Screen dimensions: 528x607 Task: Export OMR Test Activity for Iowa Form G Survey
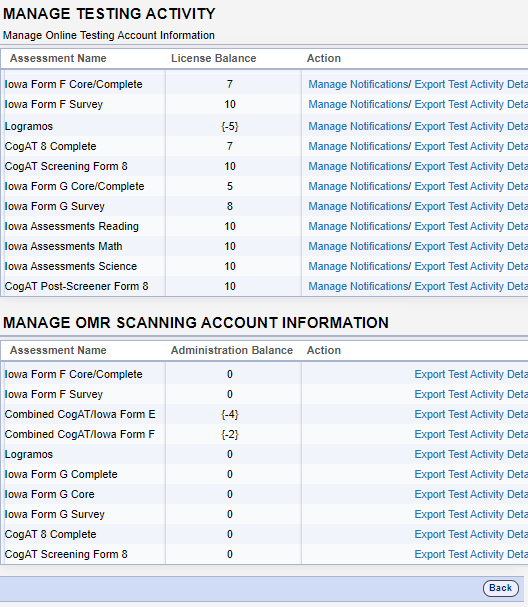(x=471, y=514)
